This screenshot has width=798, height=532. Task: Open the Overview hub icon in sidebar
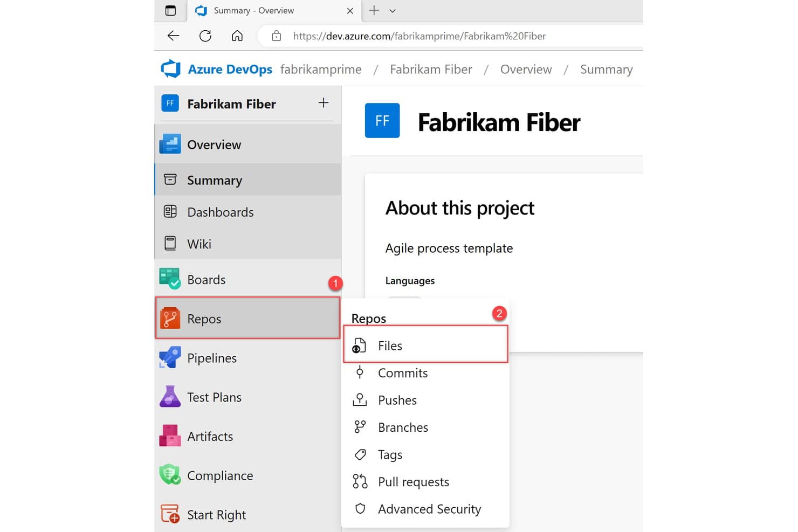170,144
